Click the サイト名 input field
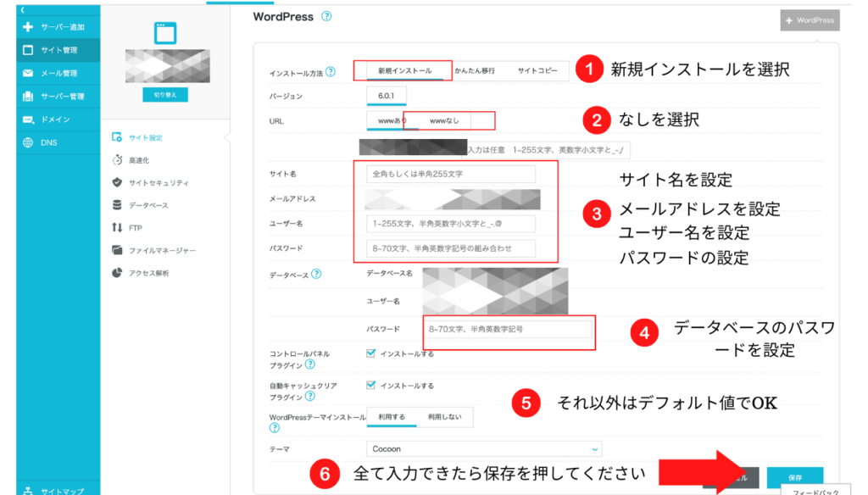The image size is (868, 495). [451, 174]
